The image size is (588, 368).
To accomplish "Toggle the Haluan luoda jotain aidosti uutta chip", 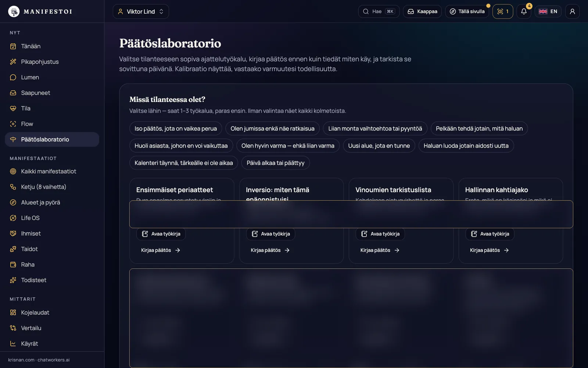I will (466, 146).
